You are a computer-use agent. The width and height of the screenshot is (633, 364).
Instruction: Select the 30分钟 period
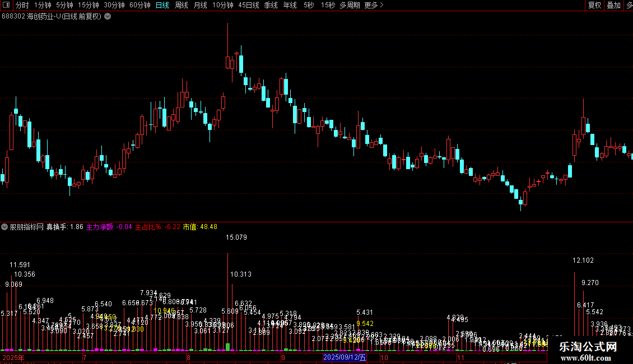tap(114, 5)
